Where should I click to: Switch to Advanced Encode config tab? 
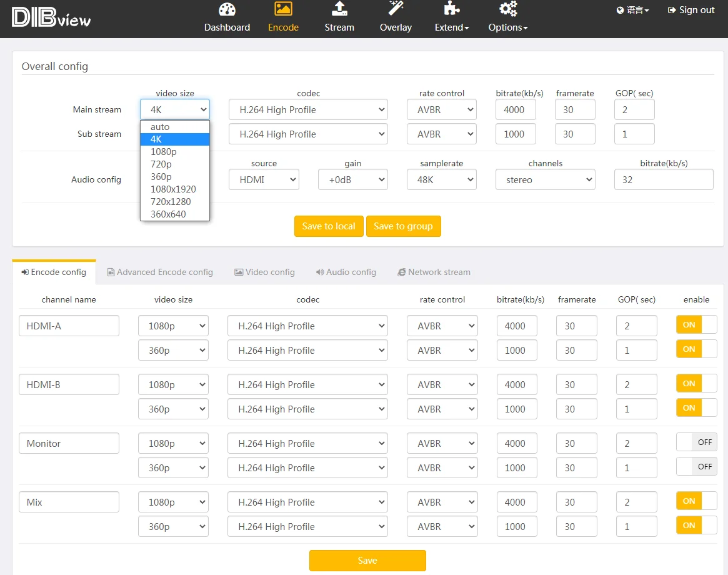160,272
